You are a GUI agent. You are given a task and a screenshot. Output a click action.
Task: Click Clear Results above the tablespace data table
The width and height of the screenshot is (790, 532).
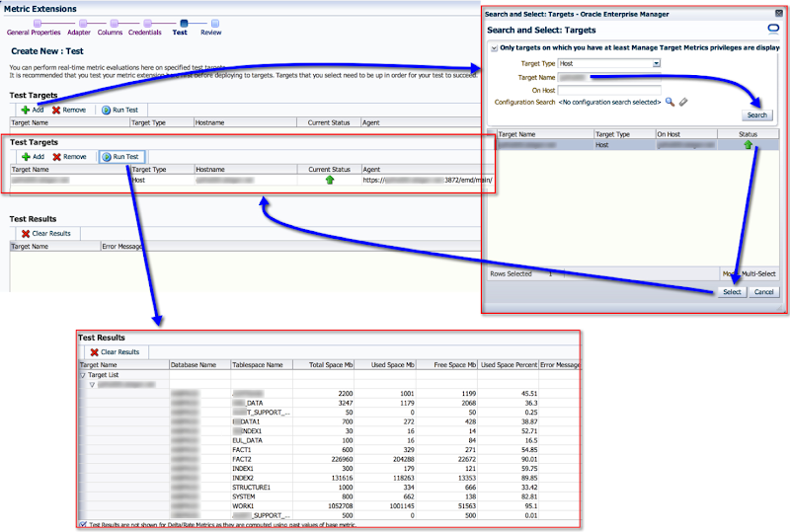click(115, 351)
